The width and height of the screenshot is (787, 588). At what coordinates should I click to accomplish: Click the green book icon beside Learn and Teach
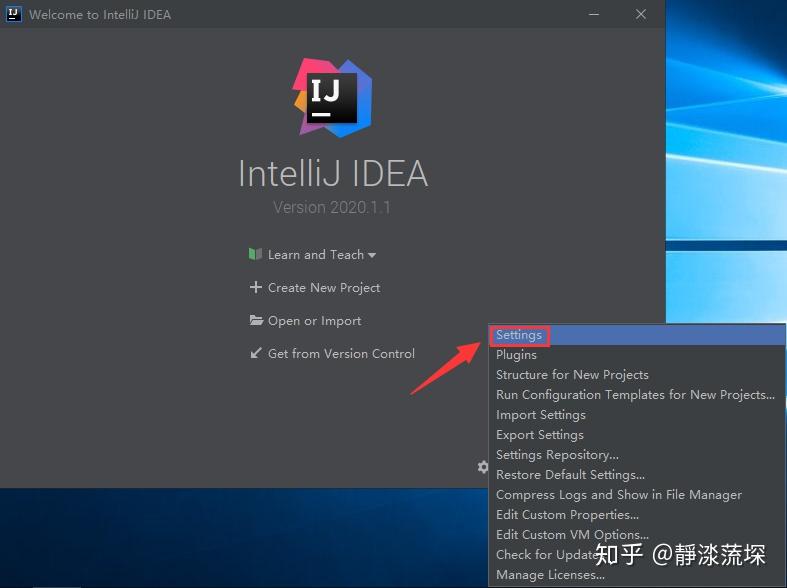pyautogui.click(x=255, y=254)
